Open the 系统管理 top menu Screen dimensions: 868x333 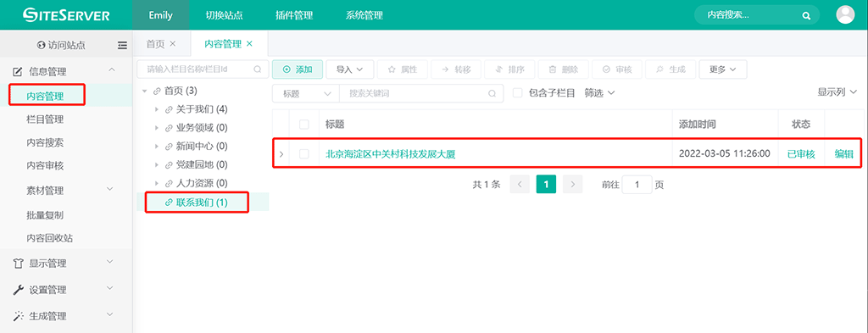(364, 15)
